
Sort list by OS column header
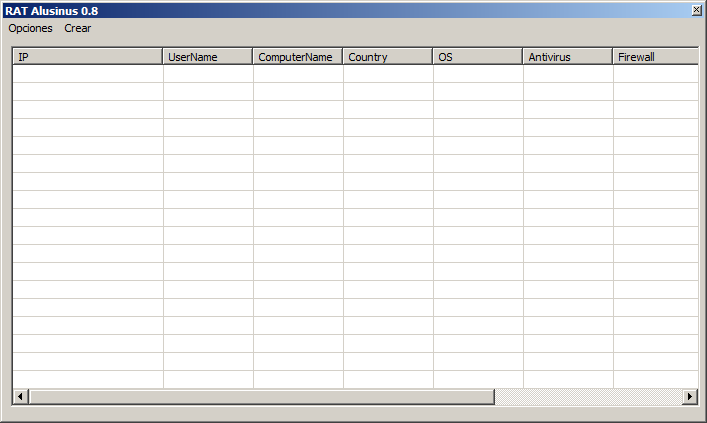(478, 57)
